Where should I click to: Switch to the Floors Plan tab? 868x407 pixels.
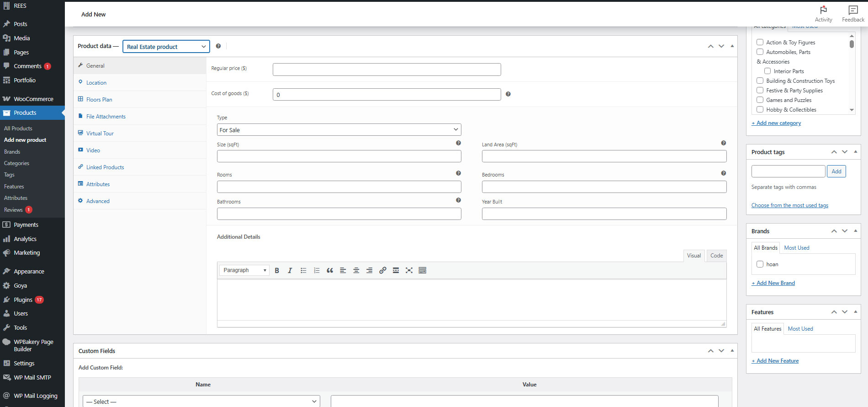pos(99,99)
